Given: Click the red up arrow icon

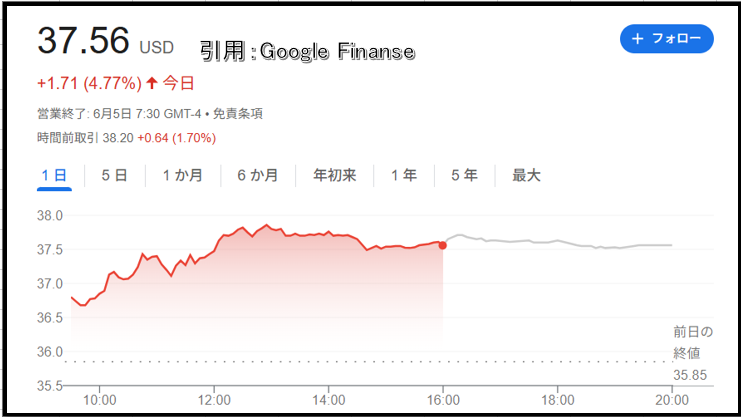Looking at the screenshot, I should 152,83.
